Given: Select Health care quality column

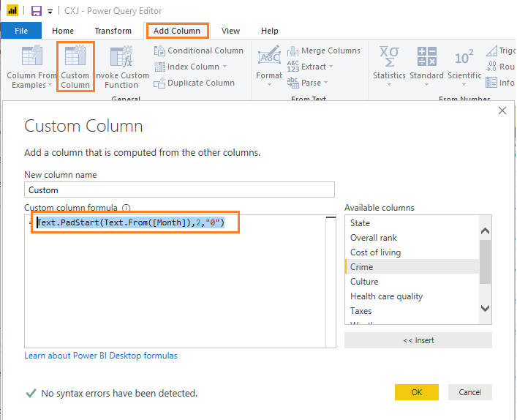Looking at the screenshot, I should pos(412,296).
